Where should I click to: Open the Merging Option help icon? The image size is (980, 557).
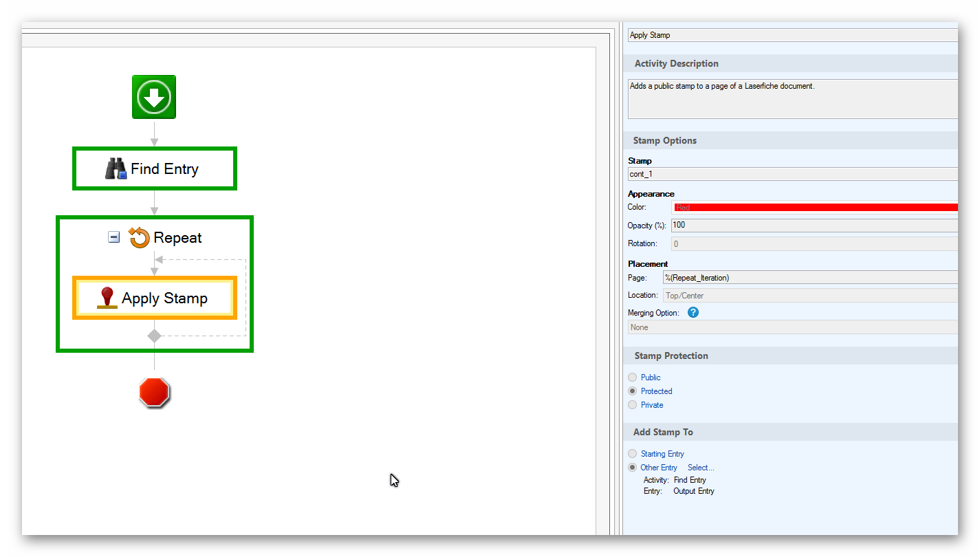click(693, 313)
